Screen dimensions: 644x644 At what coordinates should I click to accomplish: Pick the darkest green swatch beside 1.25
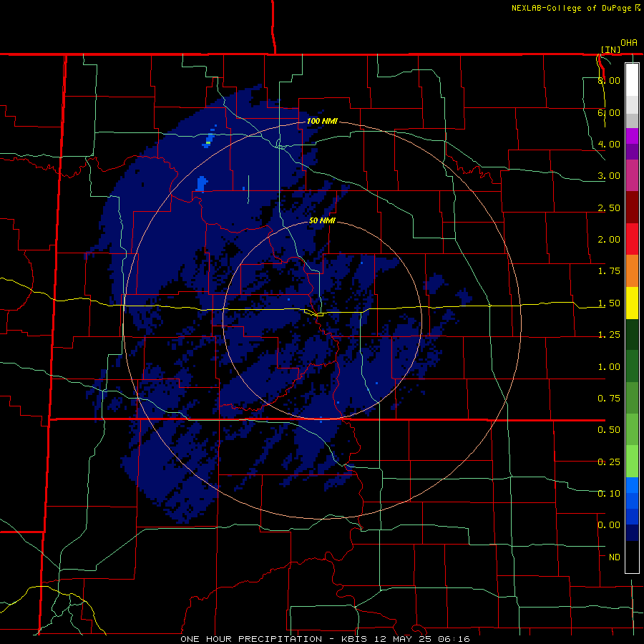click(x=632, y=334)
